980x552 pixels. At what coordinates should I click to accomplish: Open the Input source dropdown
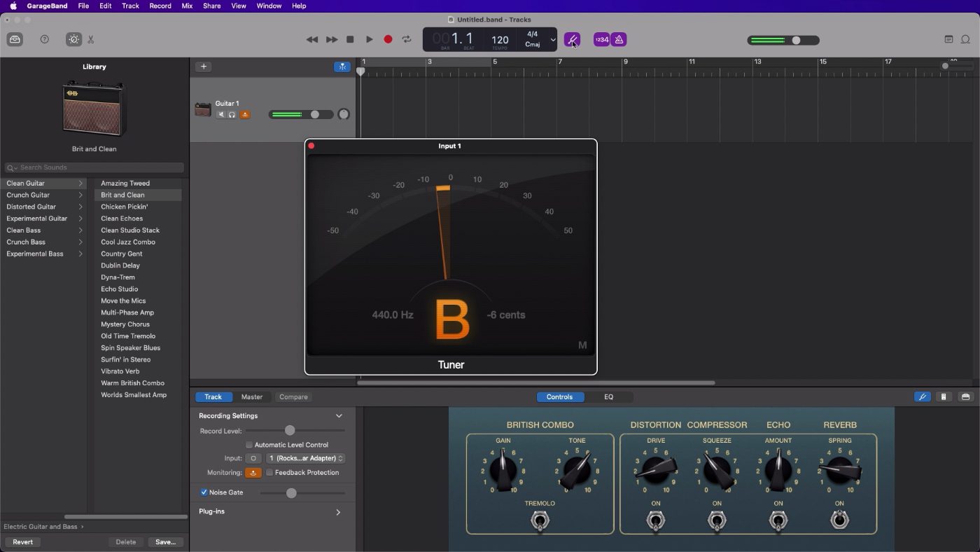305,459
